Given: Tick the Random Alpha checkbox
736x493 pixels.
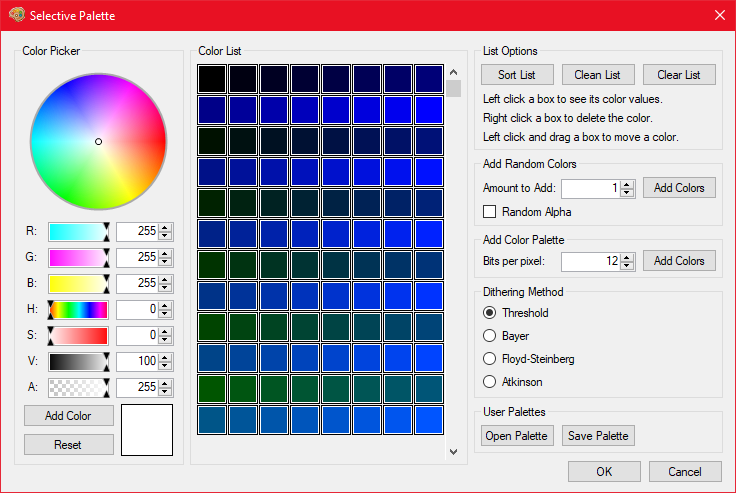Looking at the screenshot, I should [490, 212].
